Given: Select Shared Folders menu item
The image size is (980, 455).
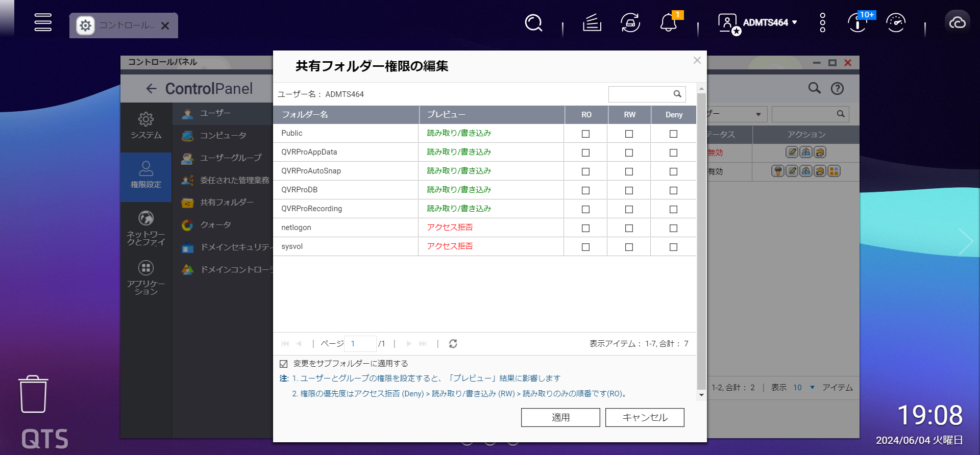Looking at the screenshot, I should [x=223, y=203].
